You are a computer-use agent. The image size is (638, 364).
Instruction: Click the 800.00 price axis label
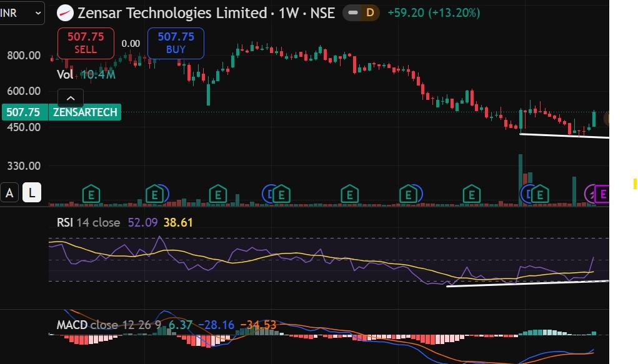pos(24,56)
